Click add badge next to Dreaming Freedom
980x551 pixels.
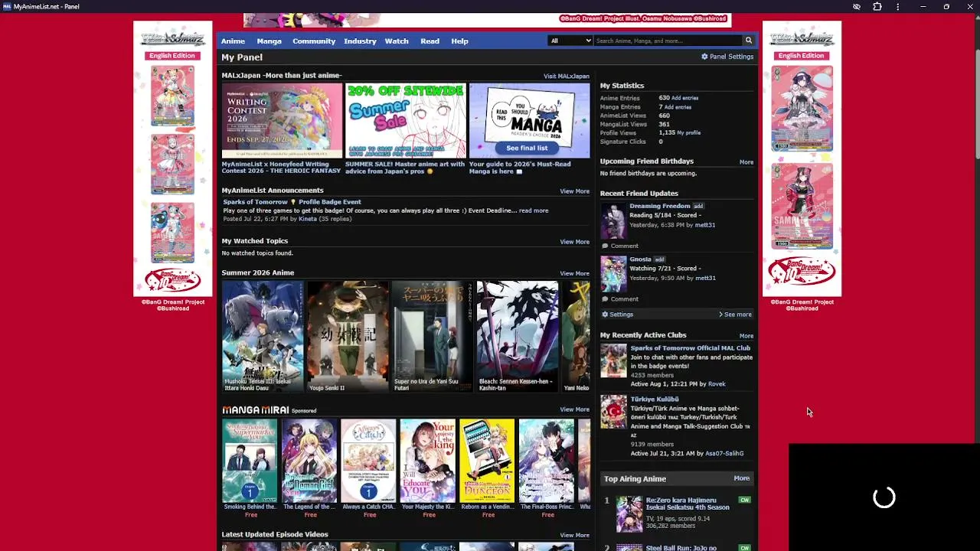click(698, 206)
